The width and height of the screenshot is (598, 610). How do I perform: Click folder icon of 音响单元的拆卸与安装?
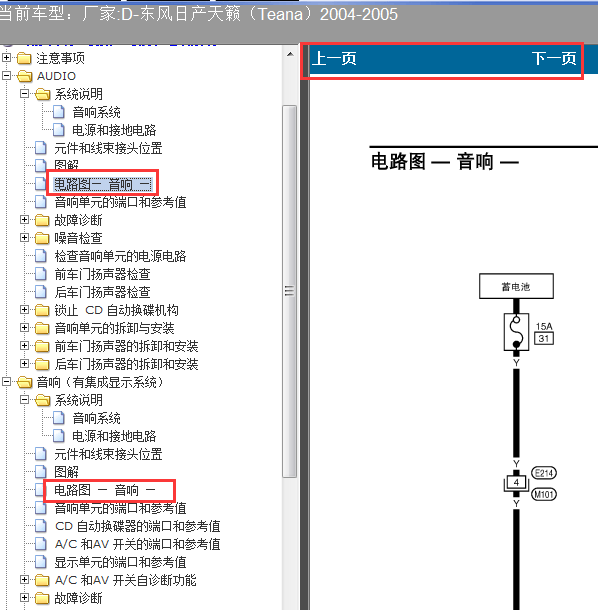click(42, 328)
